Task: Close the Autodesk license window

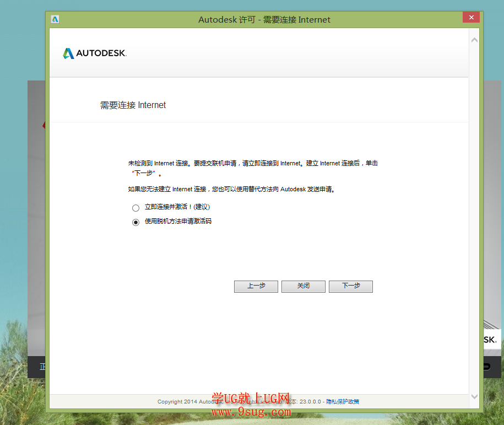Action: 471,18
